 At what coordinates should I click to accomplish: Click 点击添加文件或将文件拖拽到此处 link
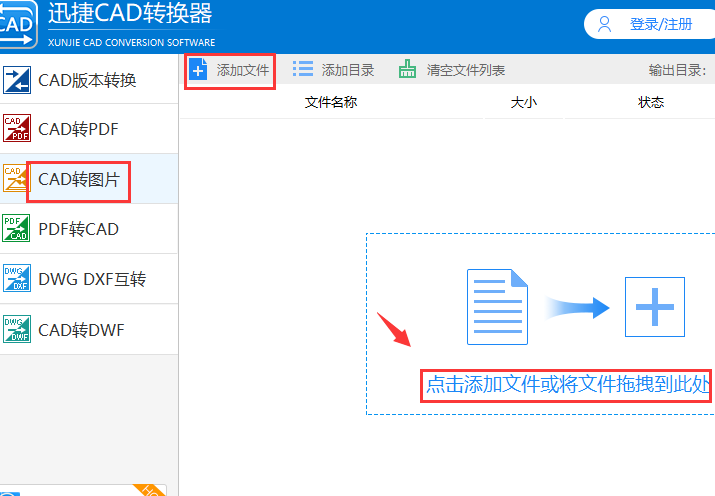click(567, 385)
